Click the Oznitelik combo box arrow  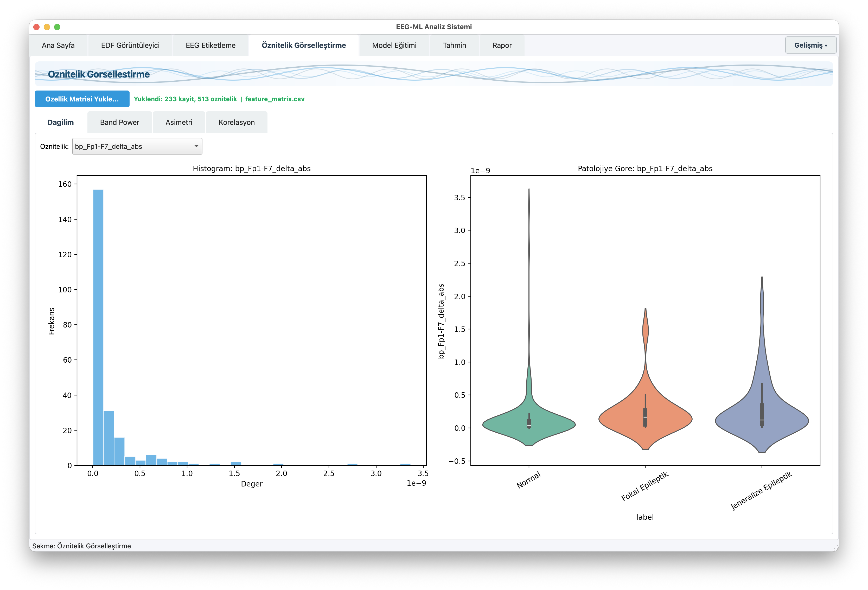196,146
